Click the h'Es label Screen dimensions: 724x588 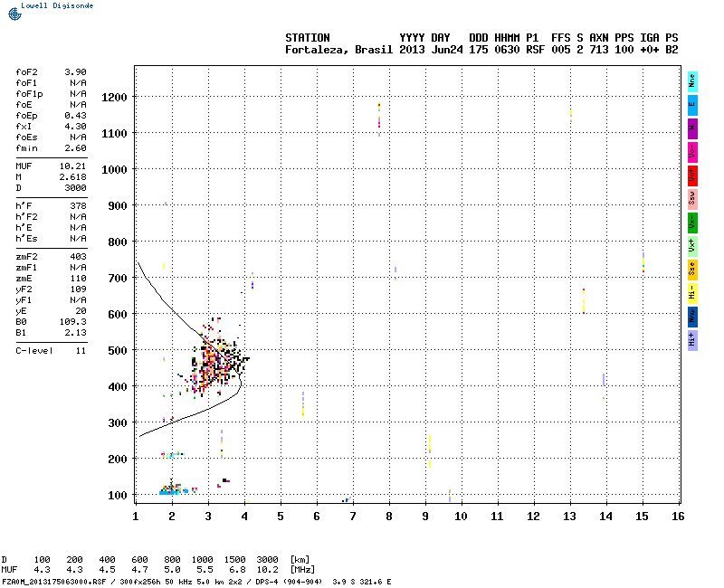pyautogui.click(x=26, y=239)
